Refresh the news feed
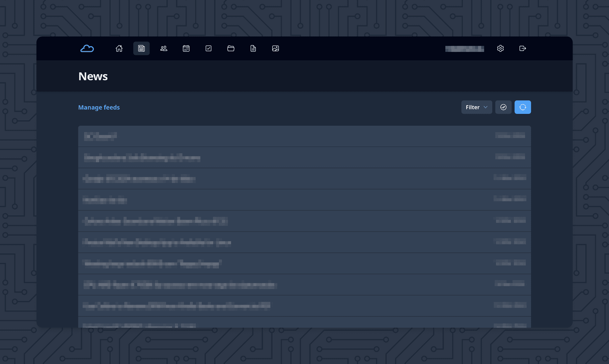The height and width of the screenshot is (364, 609). pyautogui.click(x=523, y=107)
